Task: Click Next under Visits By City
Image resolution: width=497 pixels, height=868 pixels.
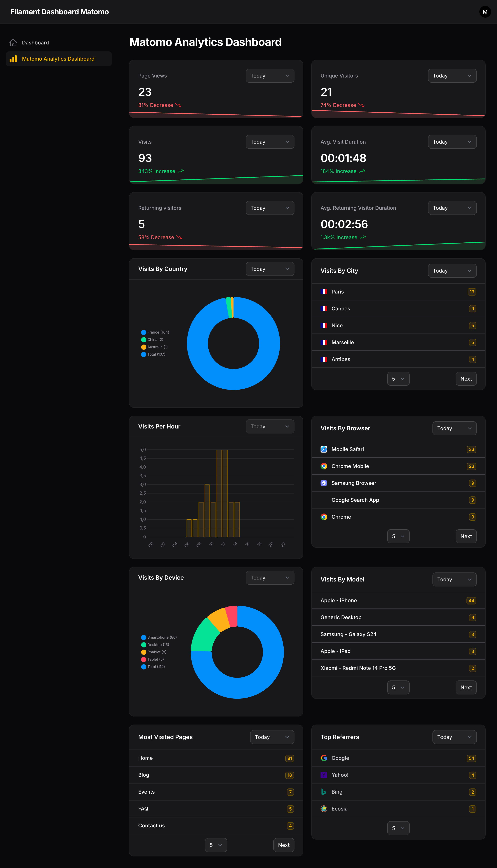Action: [466, 379]
